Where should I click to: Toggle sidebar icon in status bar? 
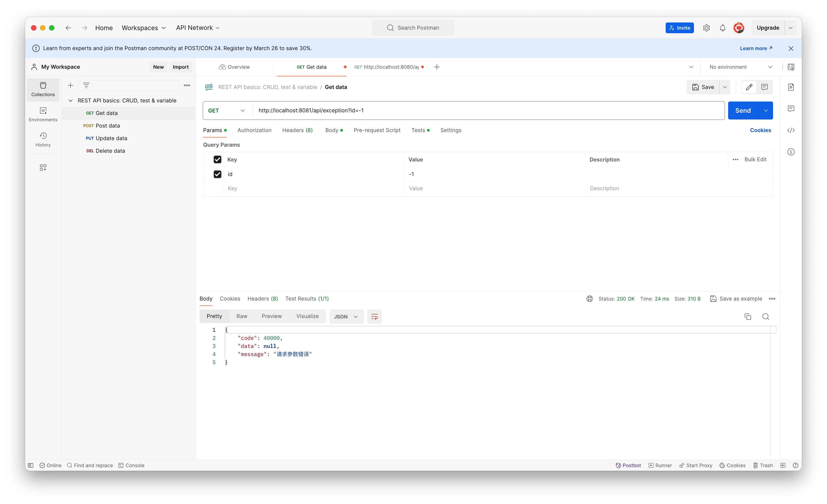coord(31,465)
